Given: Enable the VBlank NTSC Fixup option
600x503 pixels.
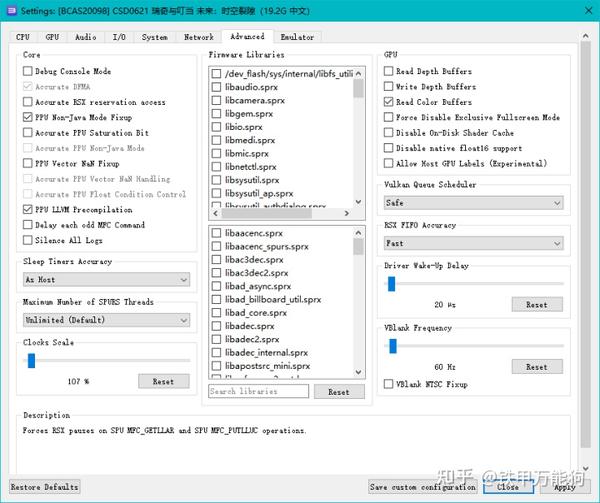Looking at the screenshot, I should point(388,384).
